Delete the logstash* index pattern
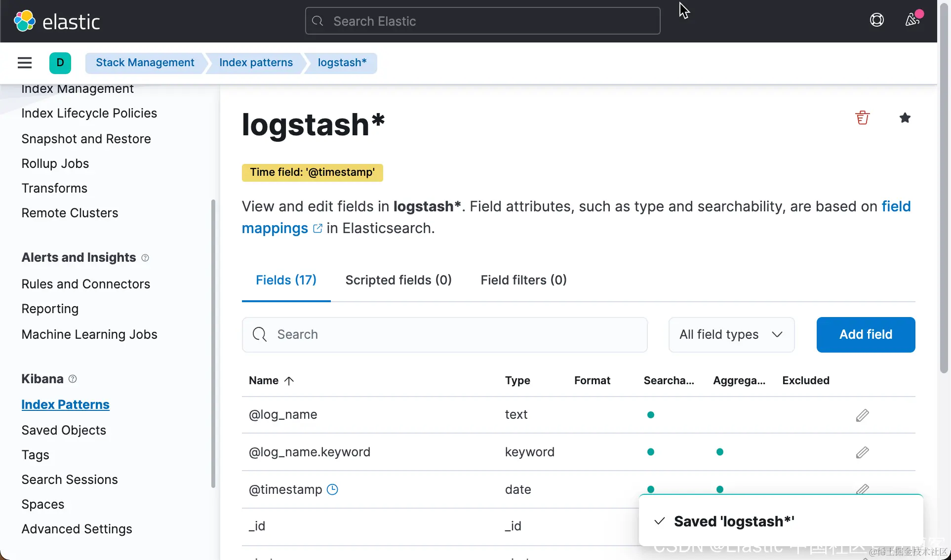The image size is (951, 560). coord(862,118)
